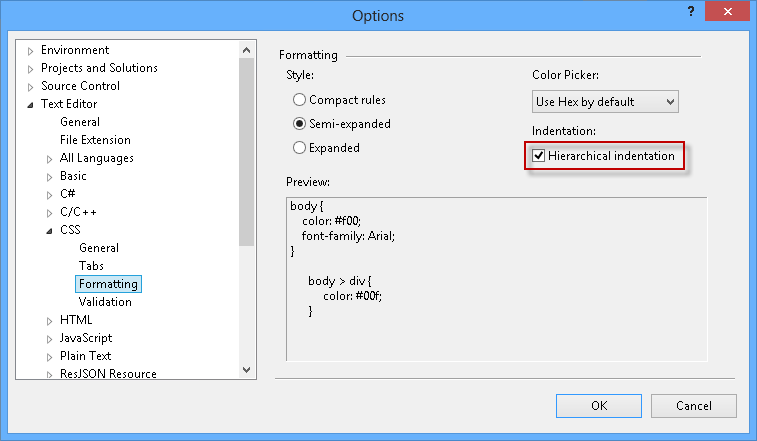This screenshot has width=757, height=441.
Task: Choose the Semi-expanded style option
Action: (x=299, y=124)
